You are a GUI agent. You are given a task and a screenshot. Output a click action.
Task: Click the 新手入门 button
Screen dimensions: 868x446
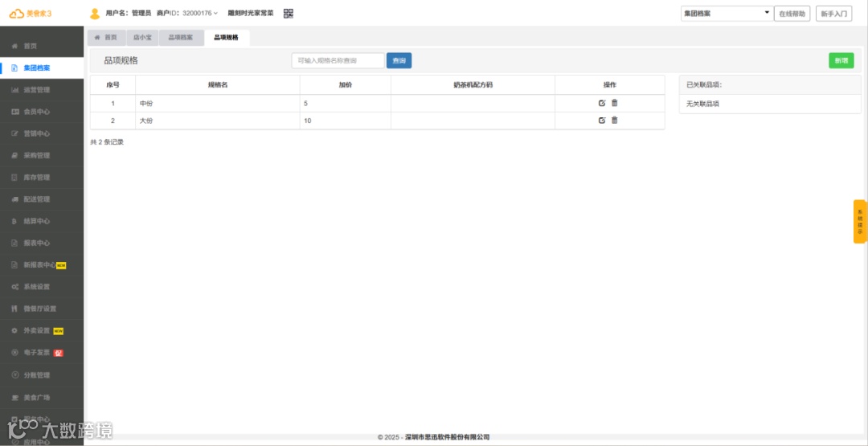pos(833,14)
